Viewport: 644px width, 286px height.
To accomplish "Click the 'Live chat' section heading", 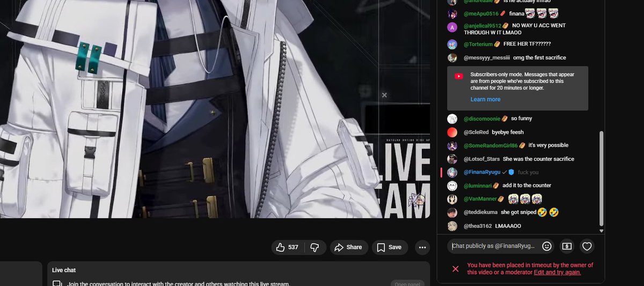I will click(64, 270).
